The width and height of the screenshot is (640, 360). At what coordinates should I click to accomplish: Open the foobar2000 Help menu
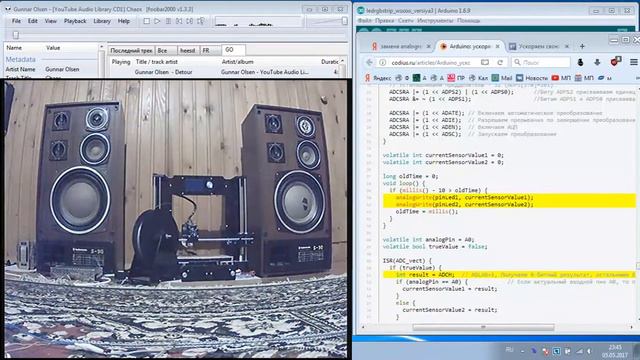point(124,21)
